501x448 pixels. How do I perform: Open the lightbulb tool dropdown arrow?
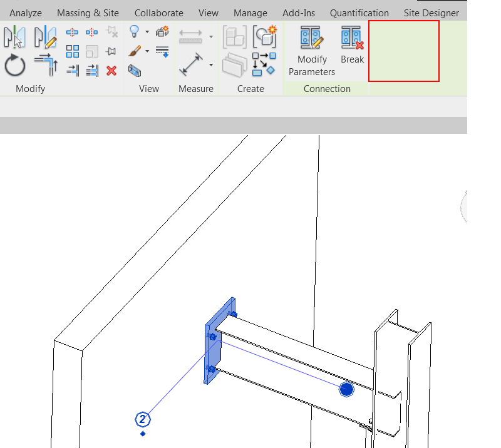(x=147, y=32)
